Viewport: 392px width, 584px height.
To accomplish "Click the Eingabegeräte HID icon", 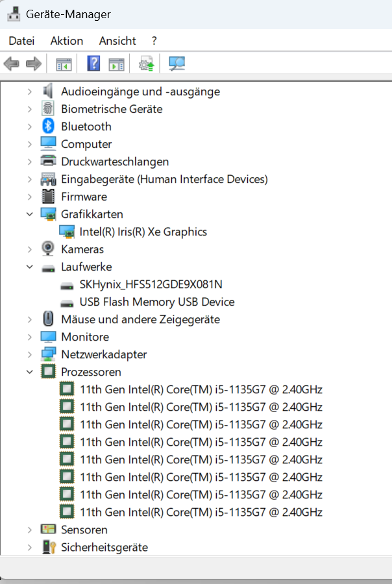I will [x=48, y=179].
